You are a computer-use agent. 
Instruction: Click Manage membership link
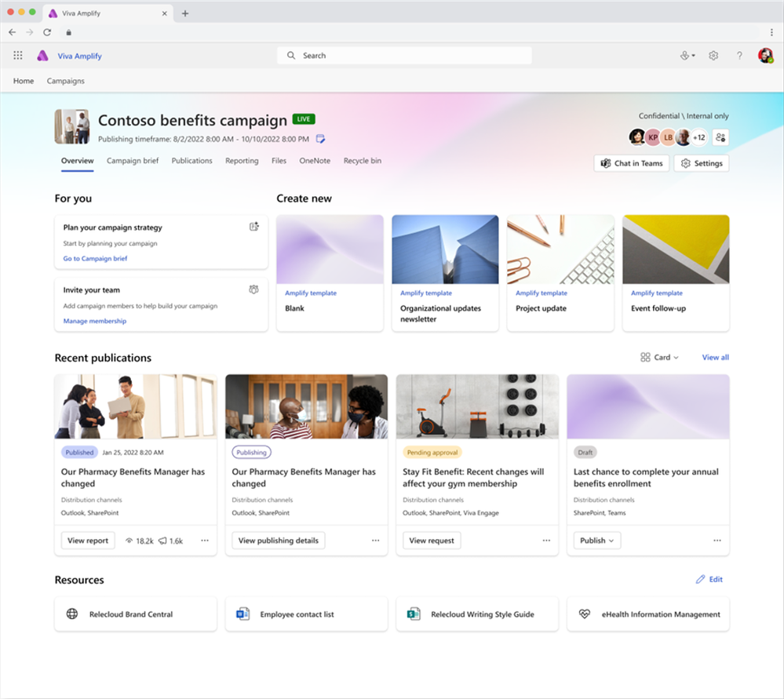coord(94,321)
